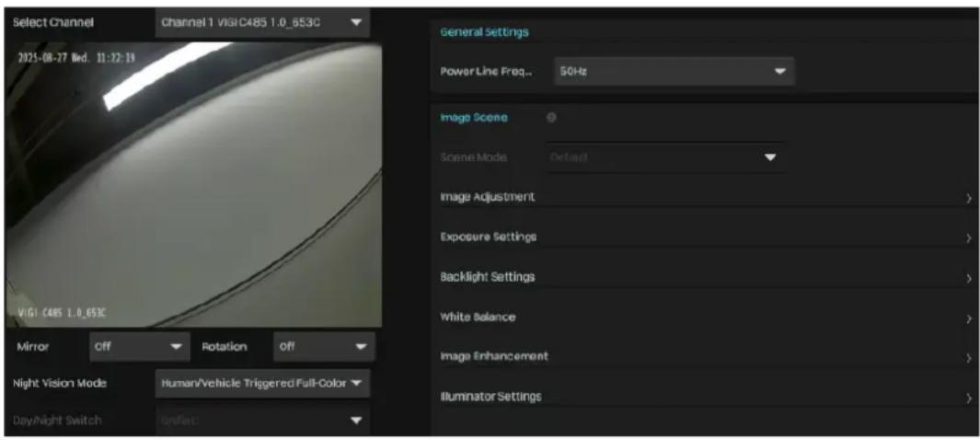Click the General Settings heading
The image size is (980, 440).
pos(484,32)
